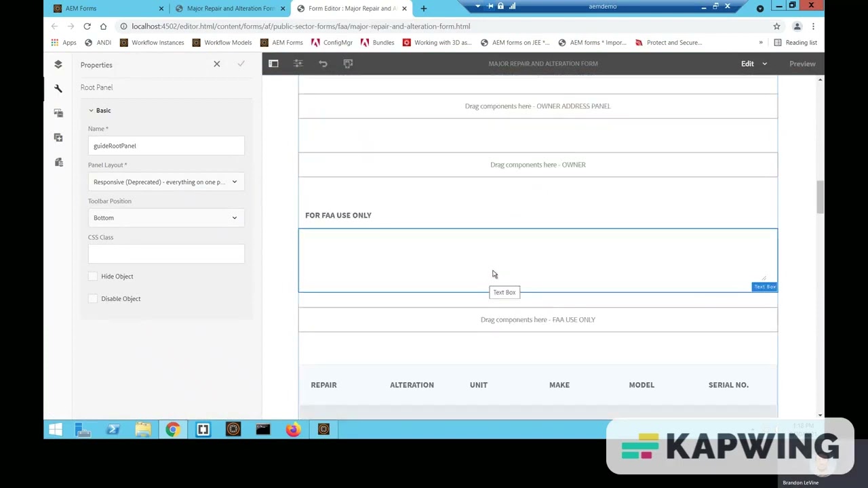
Task: Check the Hide Object checkbox
Action: pos(93,277)
